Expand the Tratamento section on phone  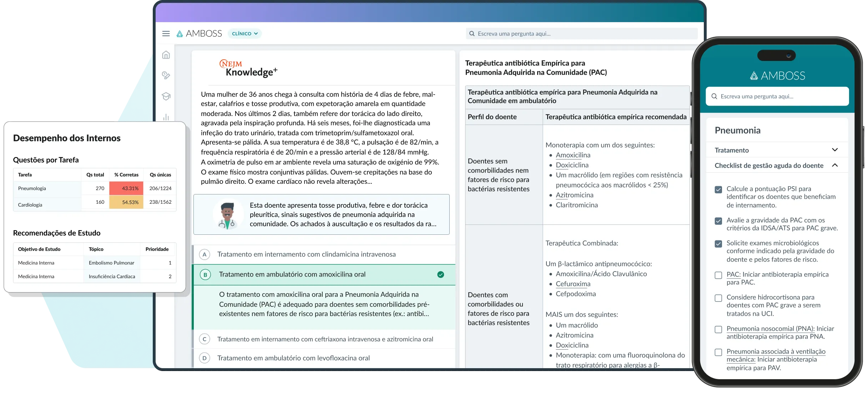coord(834,150)
